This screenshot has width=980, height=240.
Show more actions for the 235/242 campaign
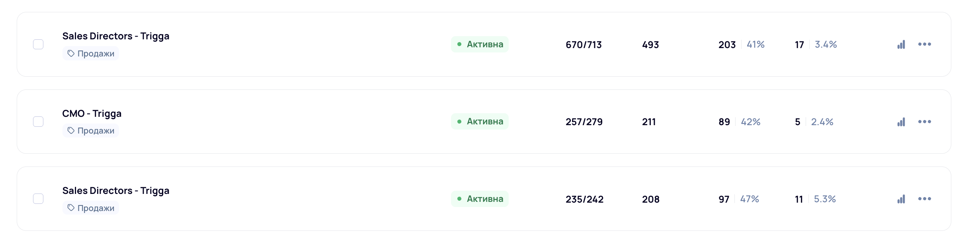(x=924, y=199)
